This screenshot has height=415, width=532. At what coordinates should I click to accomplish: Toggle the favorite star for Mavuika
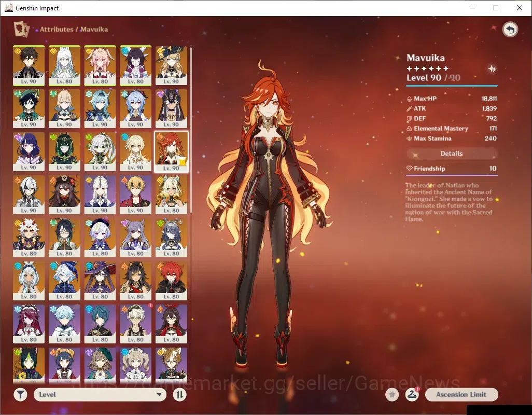392,395
